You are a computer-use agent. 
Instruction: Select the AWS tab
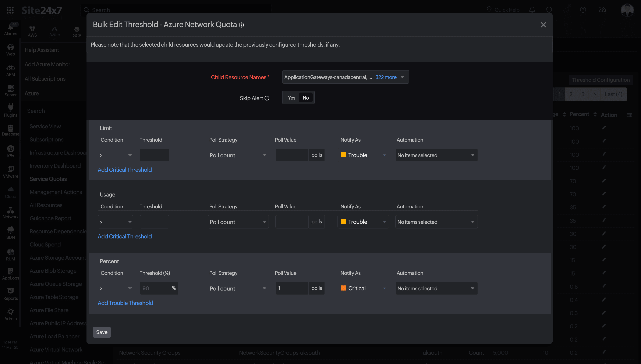[32, 32]
